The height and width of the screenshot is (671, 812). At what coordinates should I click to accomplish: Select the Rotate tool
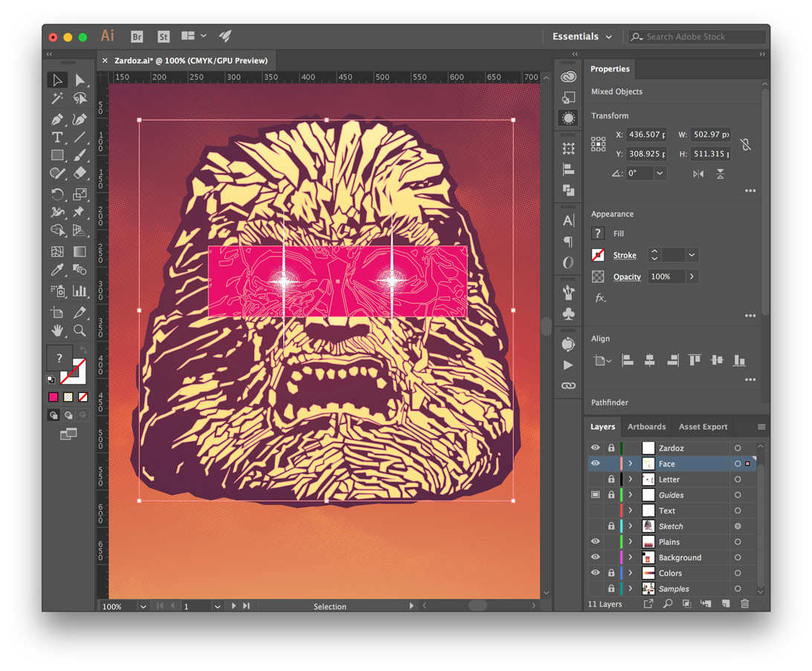point(57,194)
